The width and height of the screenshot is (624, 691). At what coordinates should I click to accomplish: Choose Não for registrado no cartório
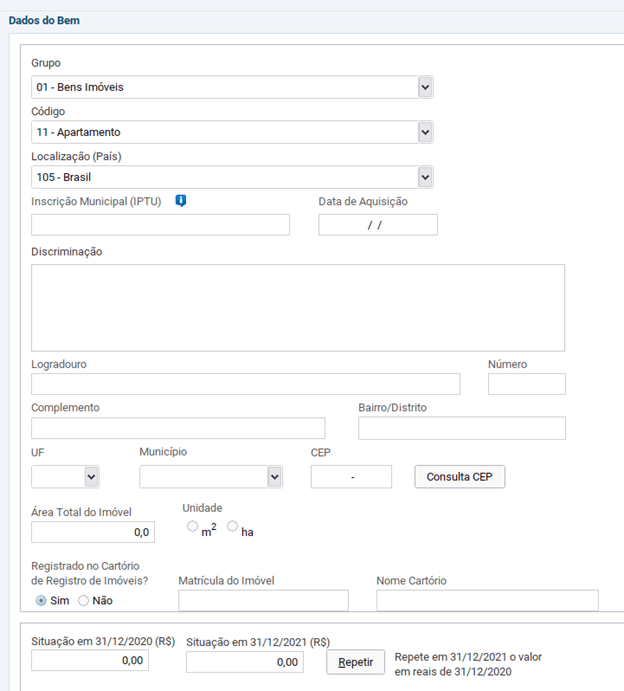[x=83, y=601]
